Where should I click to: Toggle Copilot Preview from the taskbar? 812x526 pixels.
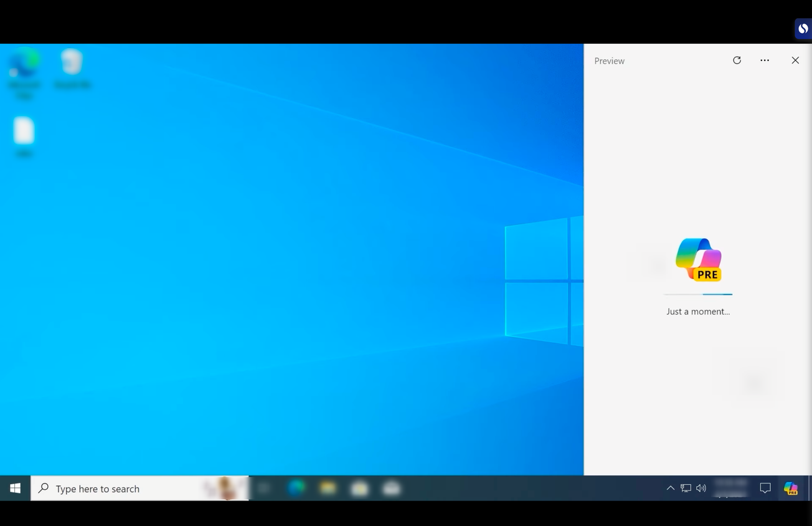pyautogui.click(x=791, y=489)
